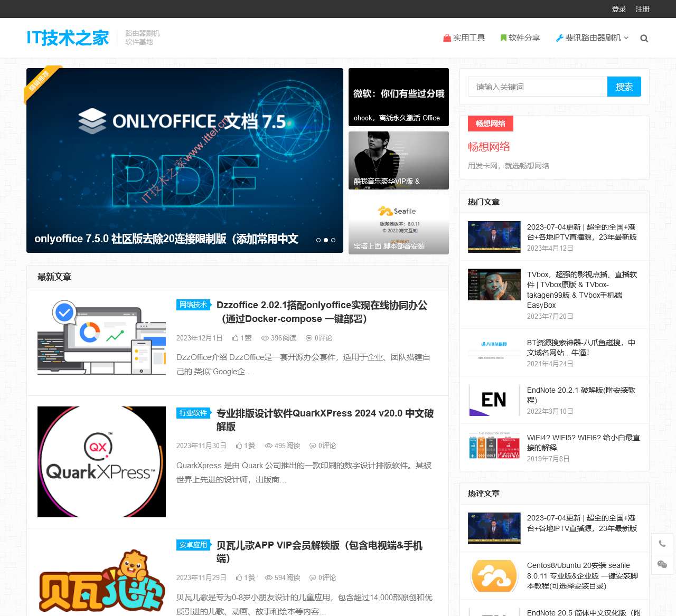This screenshot has height=616, width=676.
Task: Click the 注册 registration link
Action: point(642,9)
